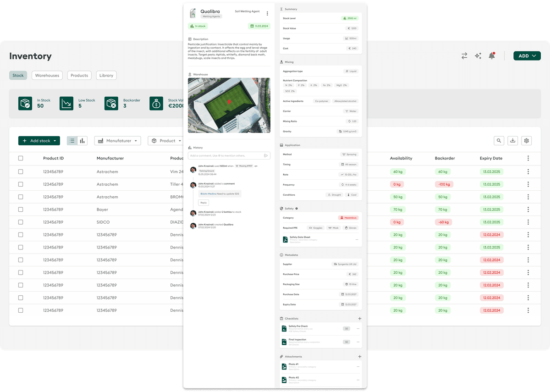Click the Add a comment input field
This screenshot has height=392, width=550.
tap(225, 155)
